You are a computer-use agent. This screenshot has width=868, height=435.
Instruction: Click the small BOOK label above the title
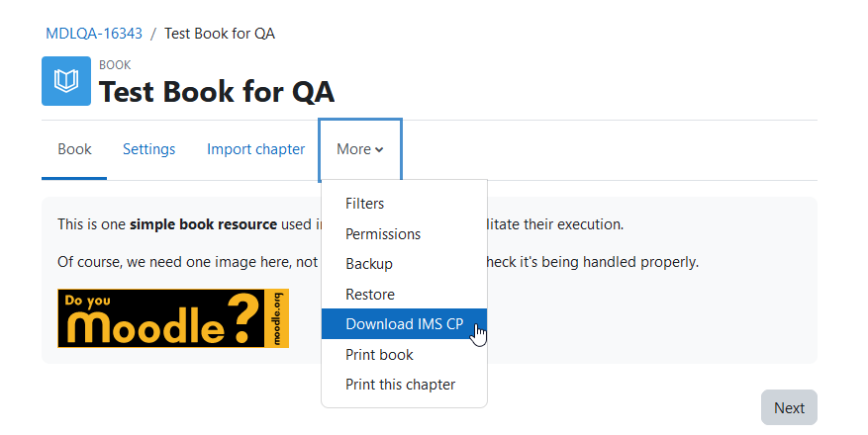(x=115, y=65)
